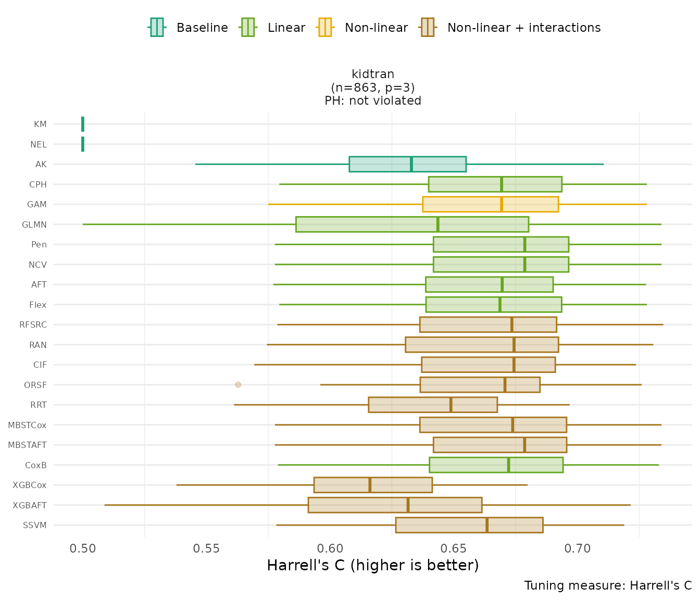This screenshot has height=600, width=700.
Task: Click the "Non-linear + interactions" legend label
Action: point(524,28)
